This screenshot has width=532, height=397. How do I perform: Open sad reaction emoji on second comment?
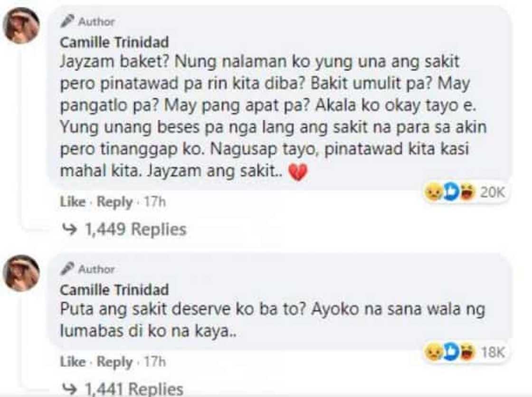pyautogui.click(x=433, y=352)
